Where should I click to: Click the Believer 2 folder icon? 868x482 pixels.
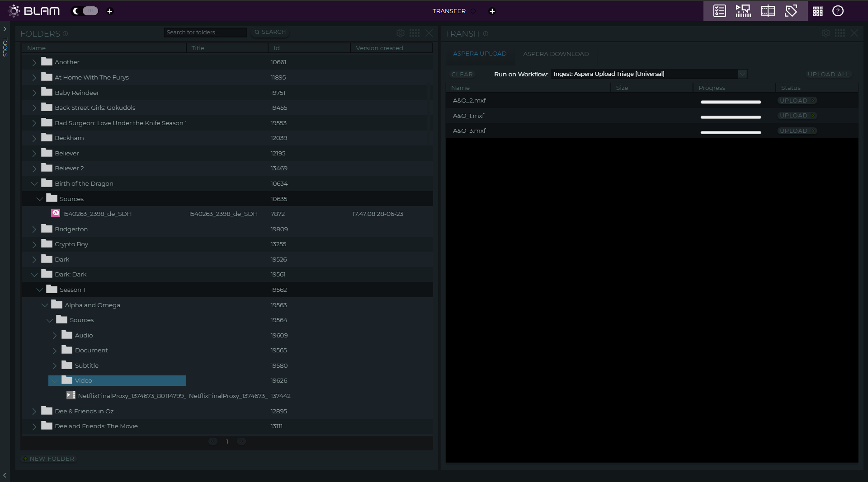[47, 168]
